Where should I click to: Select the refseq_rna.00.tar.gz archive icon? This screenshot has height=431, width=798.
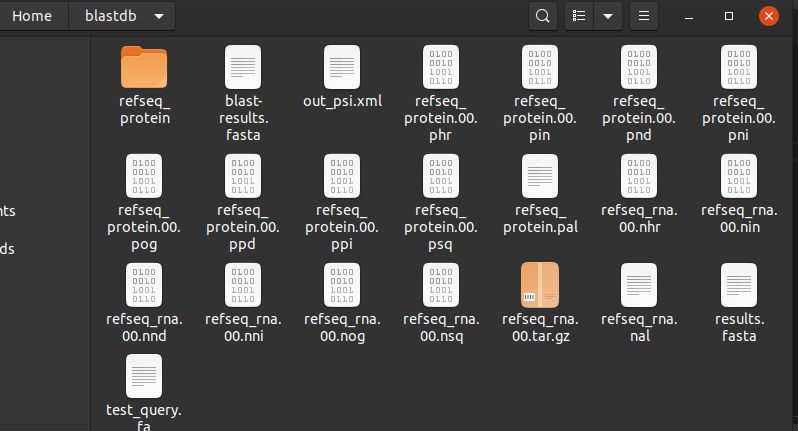[x=540, y=284]
